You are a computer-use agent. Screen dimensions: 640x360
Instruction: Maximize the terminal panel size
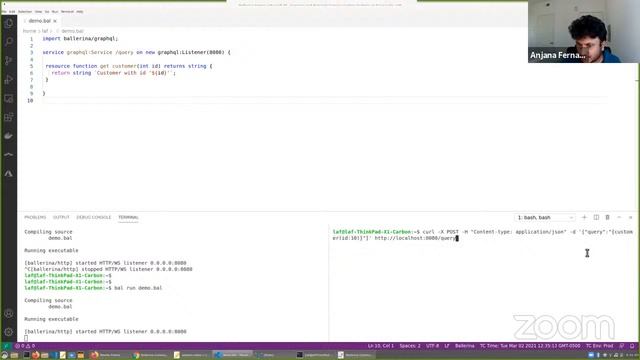point(619,218)
